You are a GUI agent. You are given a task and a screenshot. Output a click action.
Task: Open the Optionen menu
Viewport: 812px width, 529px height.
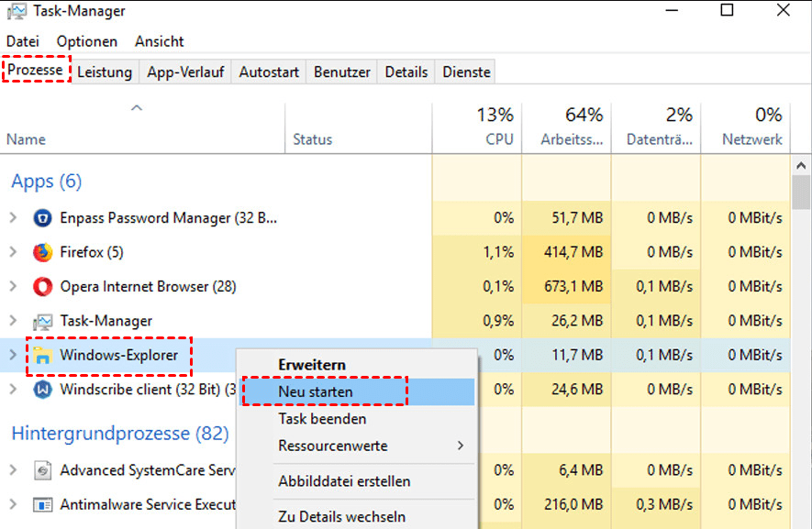pos(87,41)
